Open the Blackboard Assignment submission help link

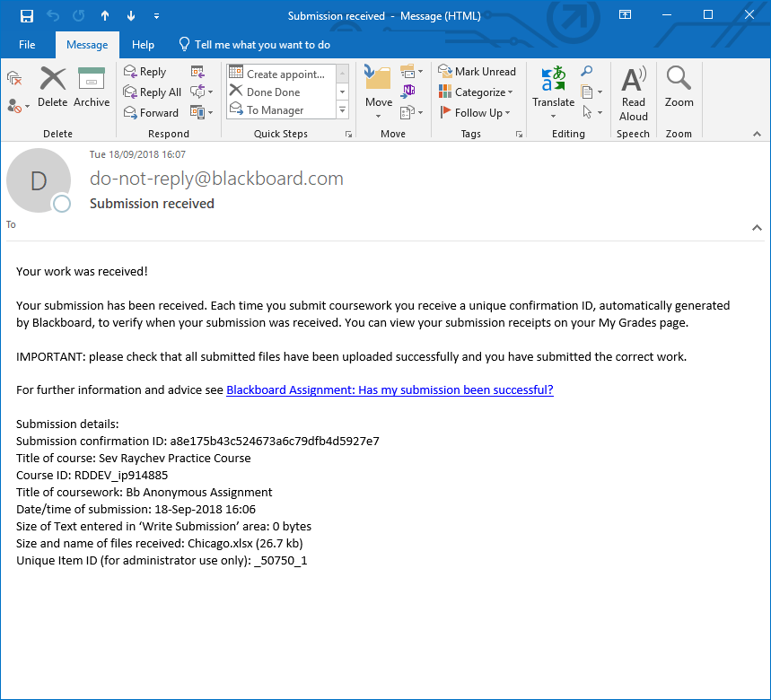pyautogui.click(x=390, y=389)
